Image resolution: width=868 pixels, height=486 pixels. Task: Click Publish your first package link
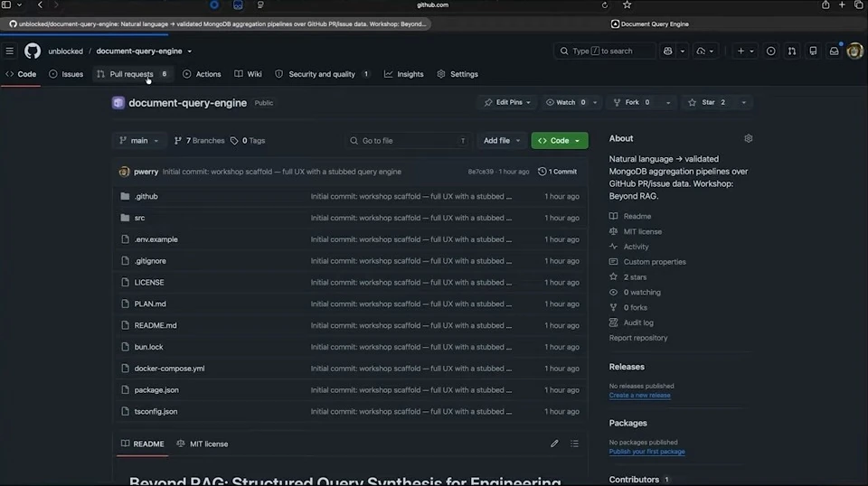pyautogui.click(x=646, y=452)
